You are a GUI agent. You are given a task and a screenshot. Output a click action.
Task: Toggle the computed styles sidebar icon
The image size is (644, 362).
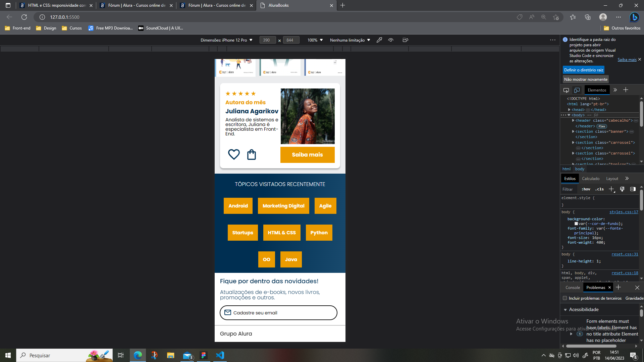point(633,189)
